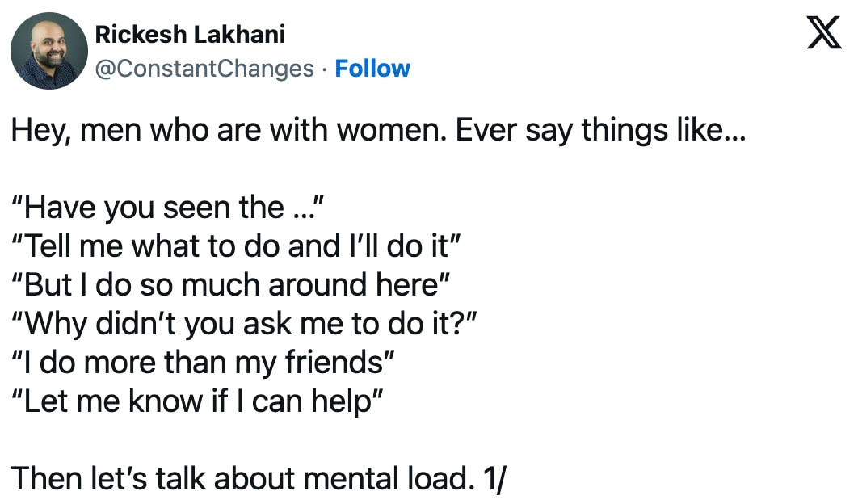Click the quote "I do more than my friends"
Screen dimensions: 858x504
pos(203,363)
